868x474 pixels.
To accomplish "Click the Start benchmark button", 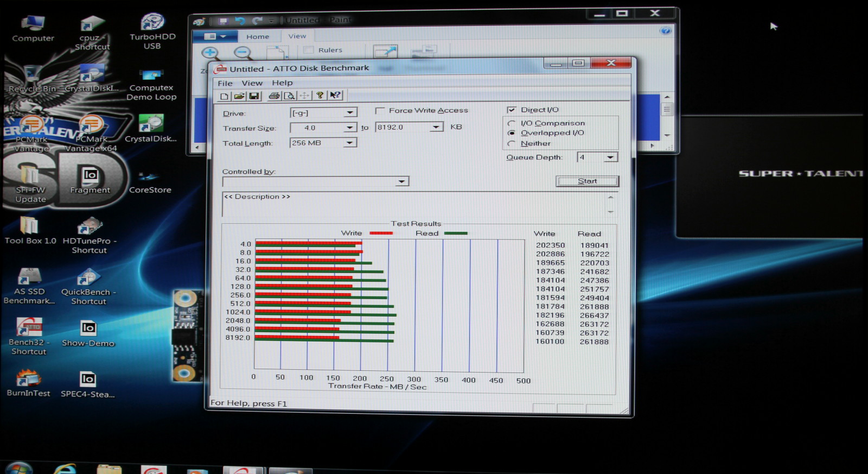I will (587, 181).
